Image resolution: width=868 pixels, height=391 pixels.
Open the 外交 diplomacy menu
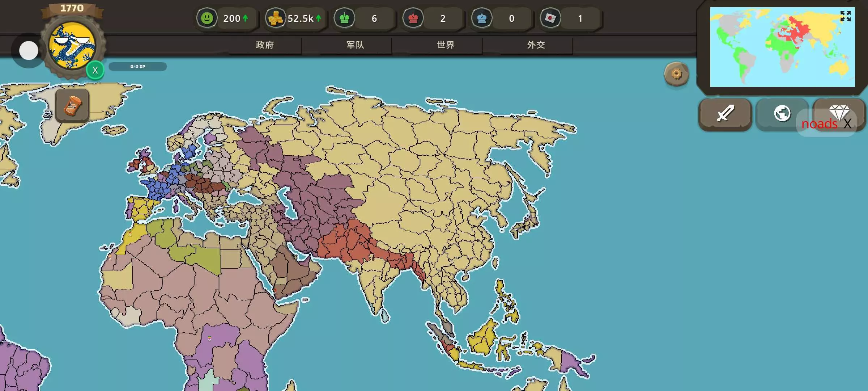coord(536,45)
